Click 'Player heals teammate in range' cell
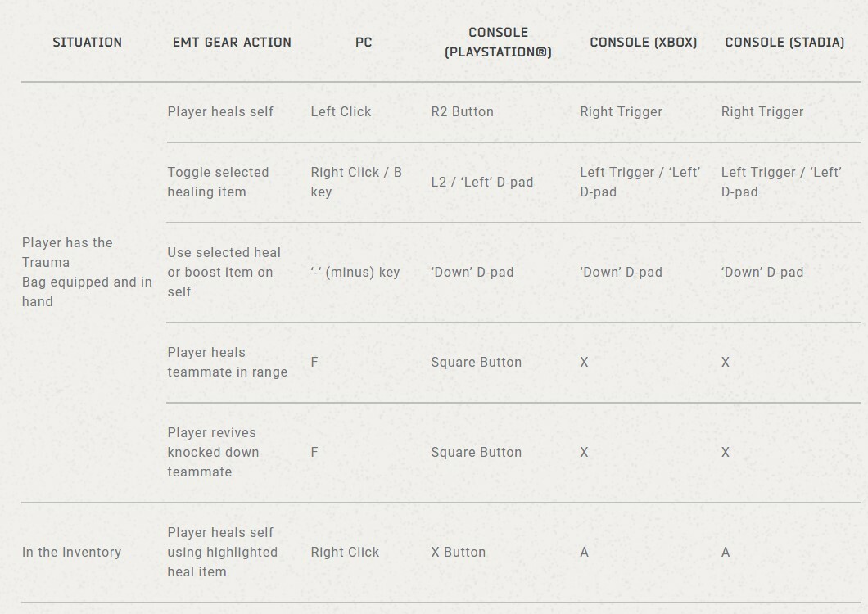 coord(228,362)
